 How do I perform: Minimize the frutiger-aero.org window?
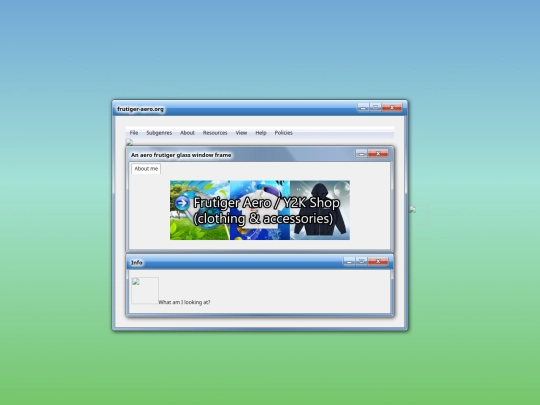tap(363, 107)
